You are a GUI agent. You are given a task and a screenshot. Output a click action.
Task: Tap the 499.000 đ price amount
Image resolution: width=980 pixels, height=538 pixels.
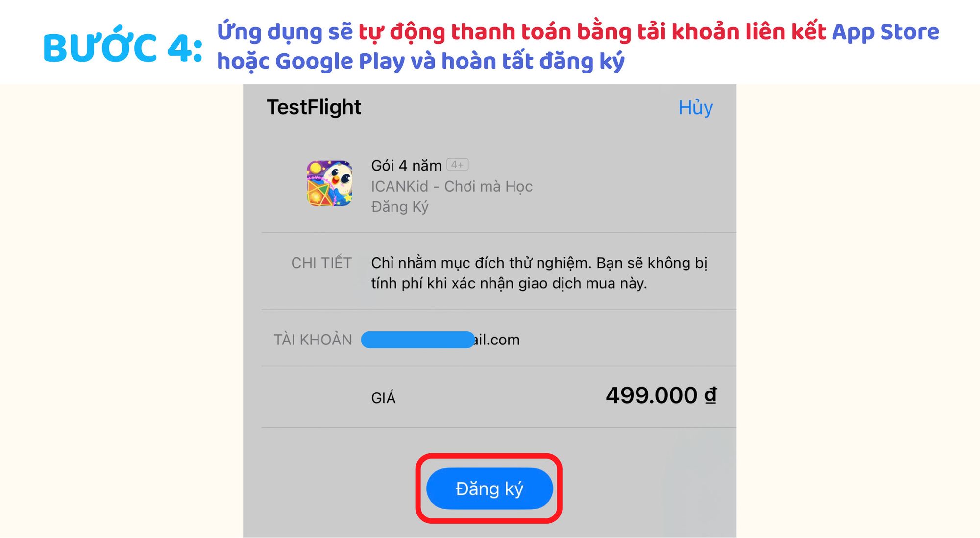point(661,395)
